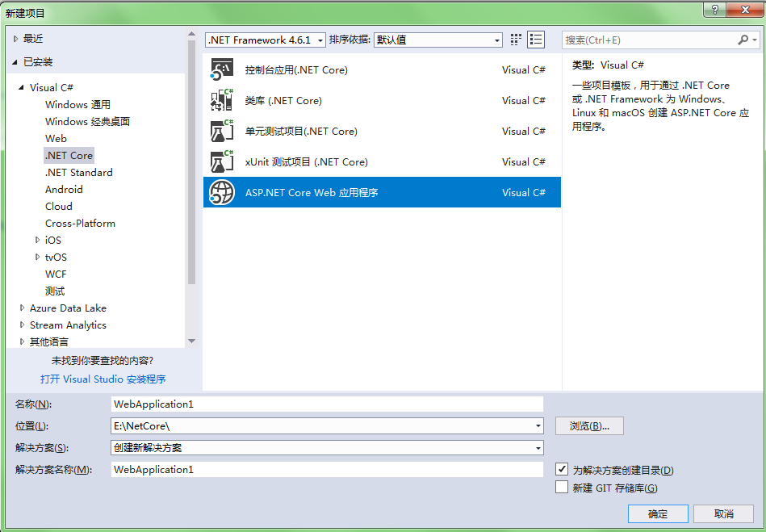
Task: Click the Unit Test Project (.NET Core) icon
Action: tap(222, 132)
